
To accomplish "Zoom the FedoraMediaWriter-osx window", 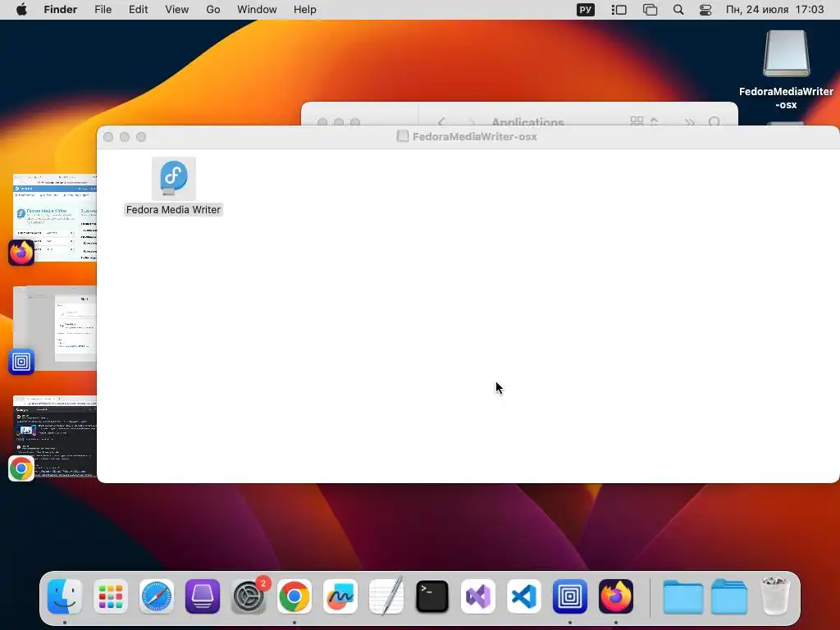I will (x=141, y=137).
